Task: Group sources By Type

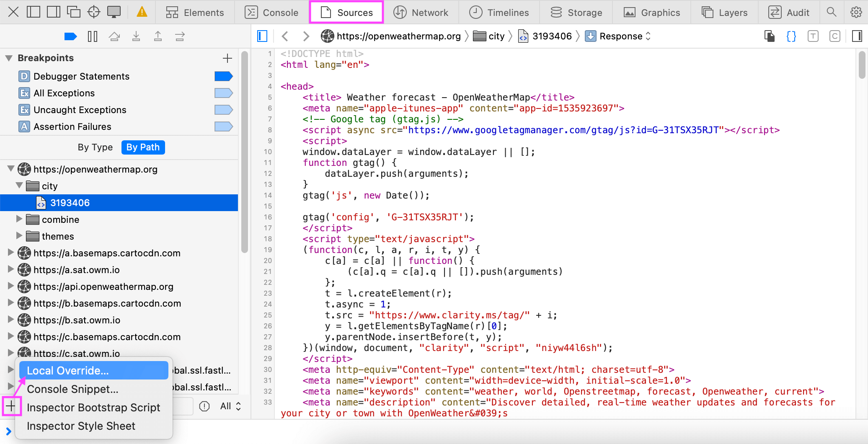Action: point(95,147)
